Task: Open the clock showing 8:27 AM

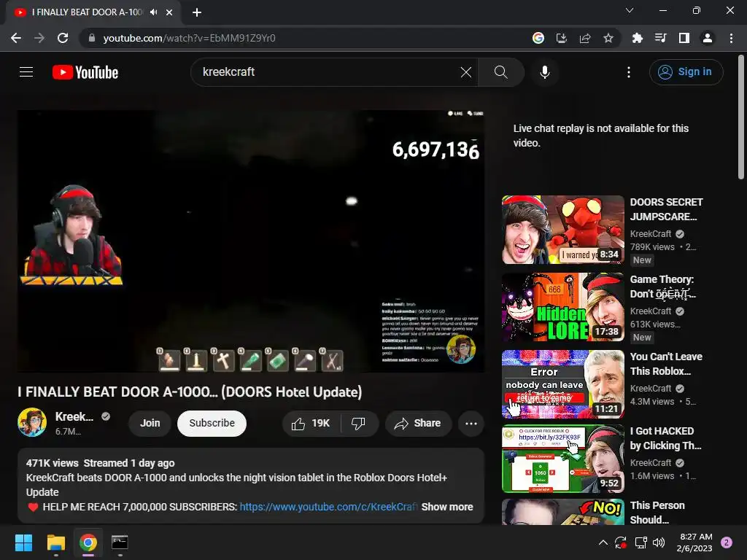Action: pos(694,542)
